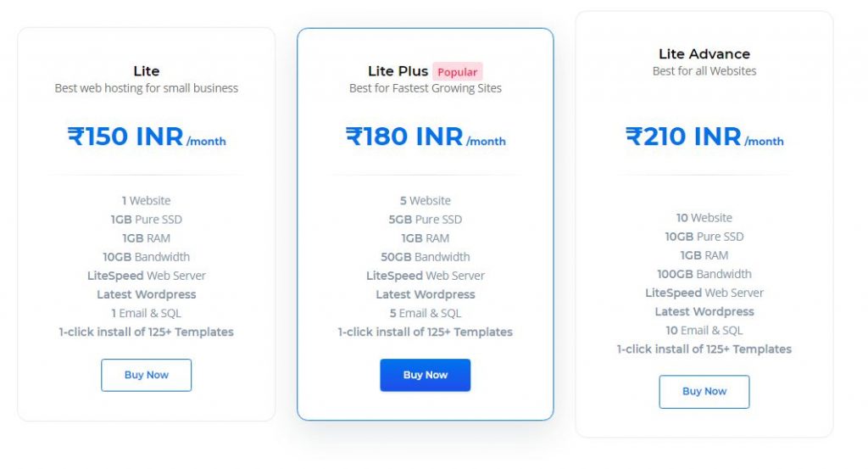Click Buy Now under the Lite plan
This screenshot has height=469, width=868.
click(146, 375)
